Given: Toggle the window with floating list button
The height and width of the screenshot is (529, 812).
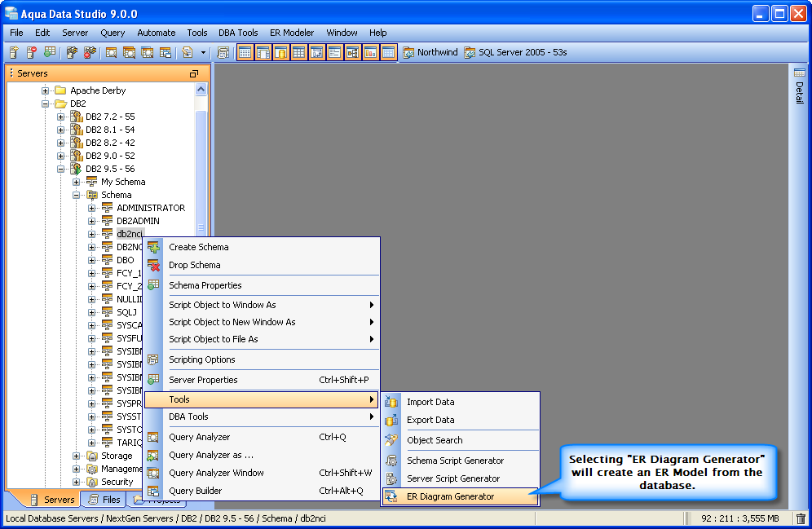Looking at the screenshot, I should click(x=263, y=52).
